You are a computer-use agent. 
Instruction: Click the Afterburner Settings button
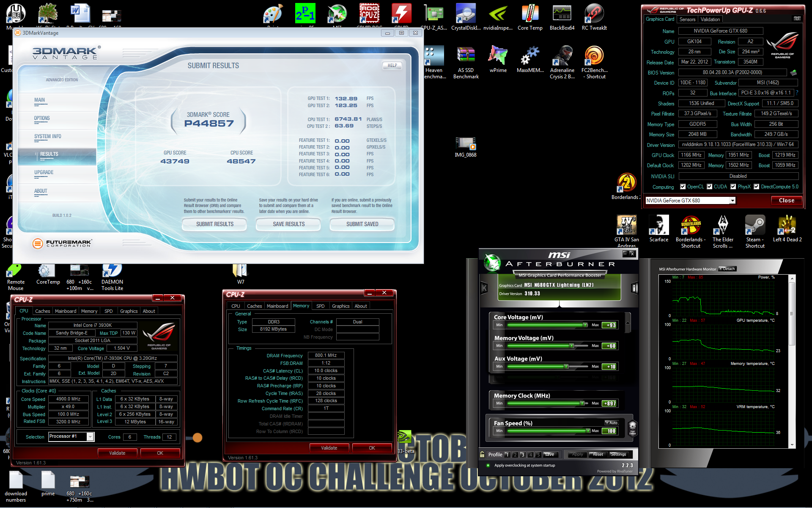coord(618,455)
